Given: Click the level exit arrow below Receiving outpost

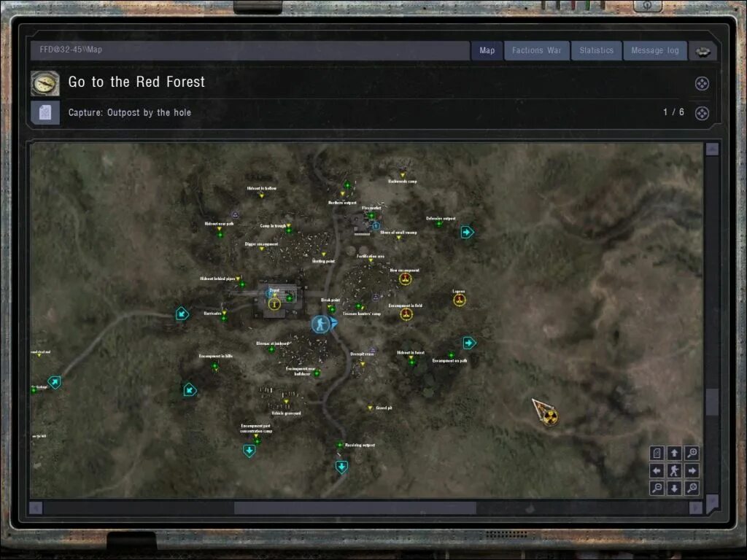Looking at the screenshot, I should 341,467.
